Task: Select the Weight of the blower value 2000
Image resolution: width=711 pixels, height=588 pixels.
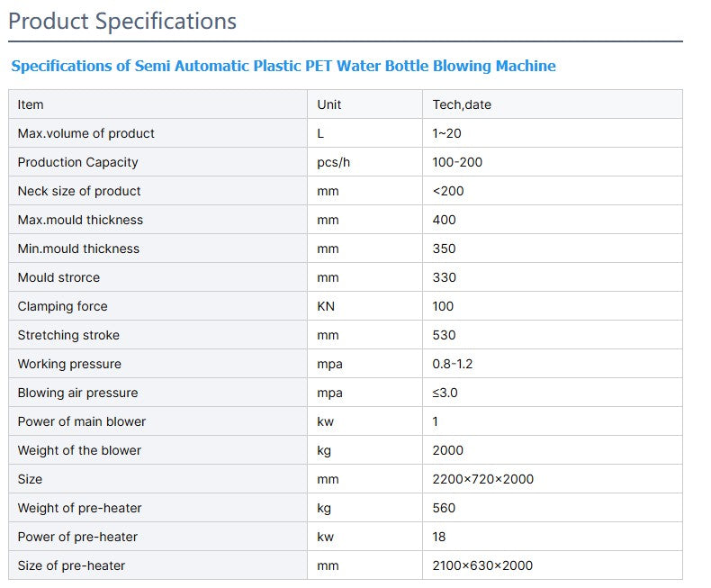Action: (448, 450)
